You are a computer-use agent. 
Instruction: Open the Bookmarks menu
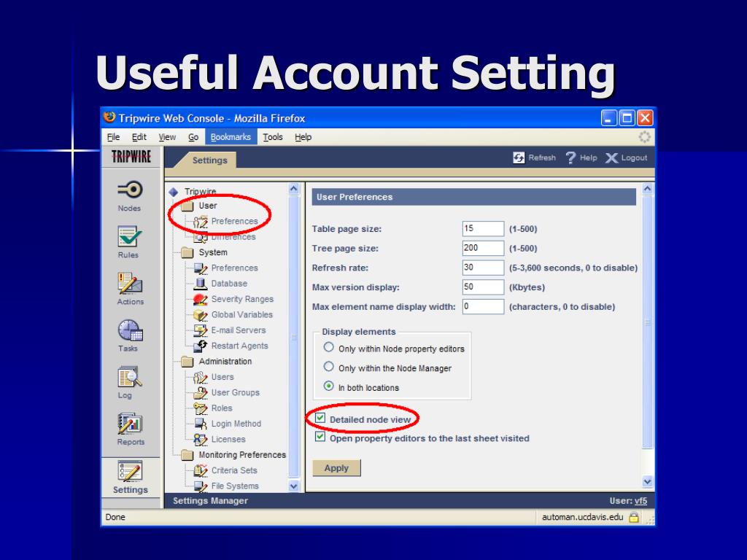click(231, 137)
